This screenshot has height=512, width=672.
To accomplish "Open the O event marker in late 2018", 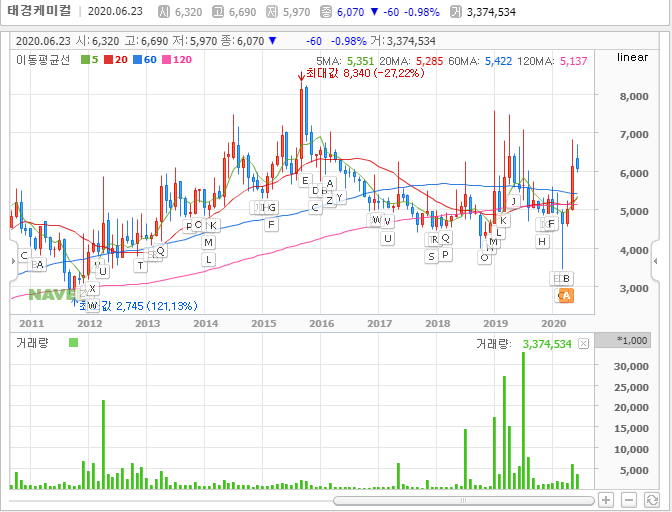I will click(484, 257).
